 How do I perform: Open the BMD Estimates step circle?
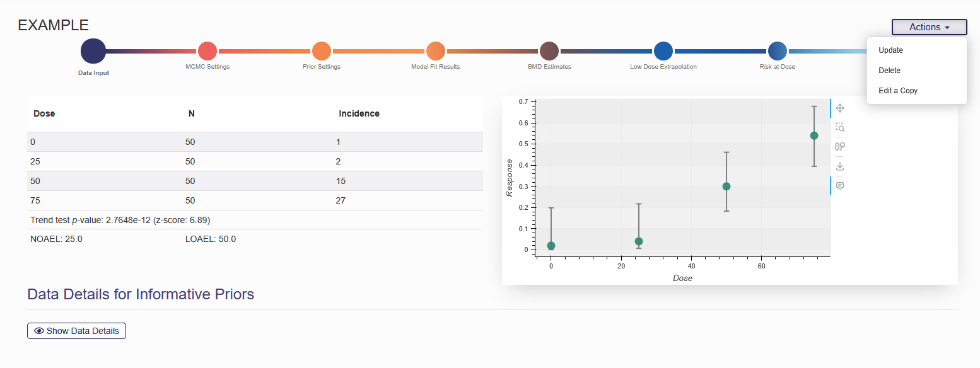[x=549, y=51]
